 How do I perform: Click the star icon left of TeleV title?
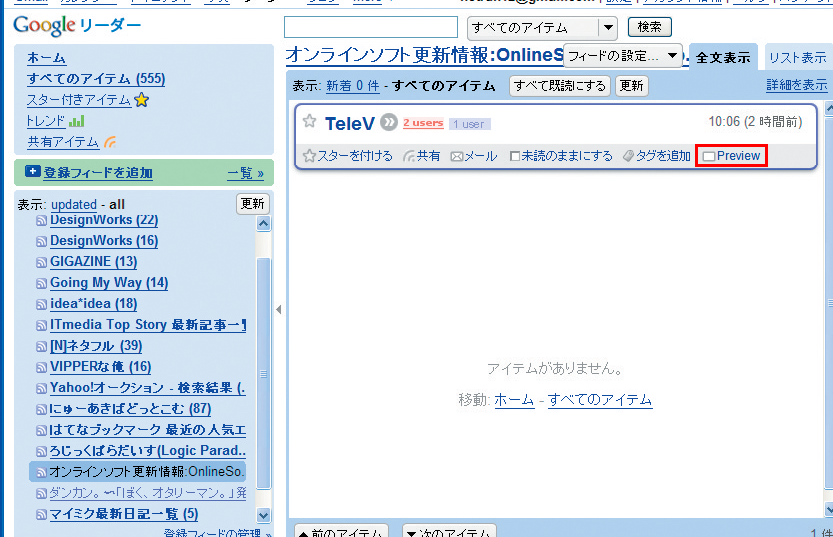tap(309, 121)
